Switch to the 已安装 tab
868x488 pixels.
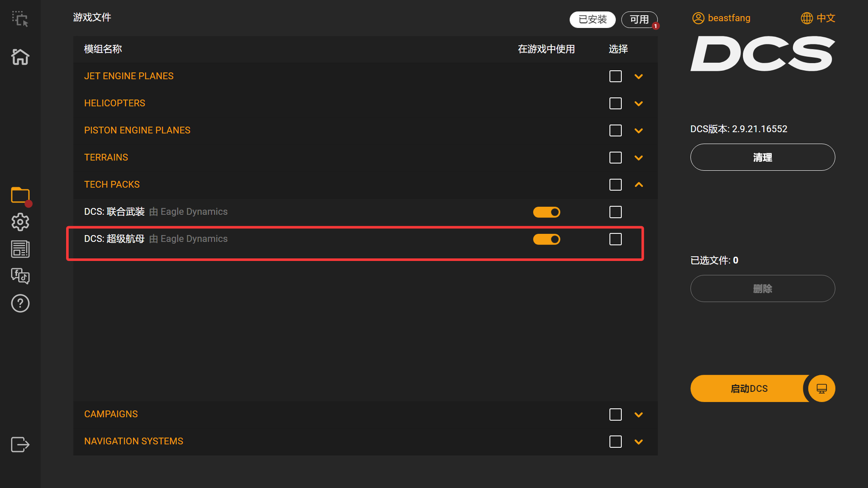point(593,19)
